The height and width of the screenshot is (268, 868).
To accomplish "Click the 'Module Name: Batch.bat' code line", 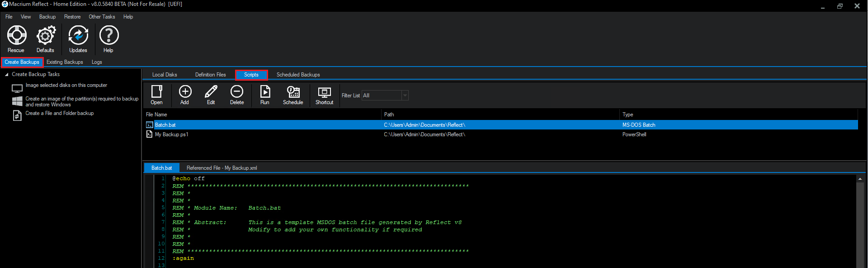I will pyautogui.click(x=226, y=208).
